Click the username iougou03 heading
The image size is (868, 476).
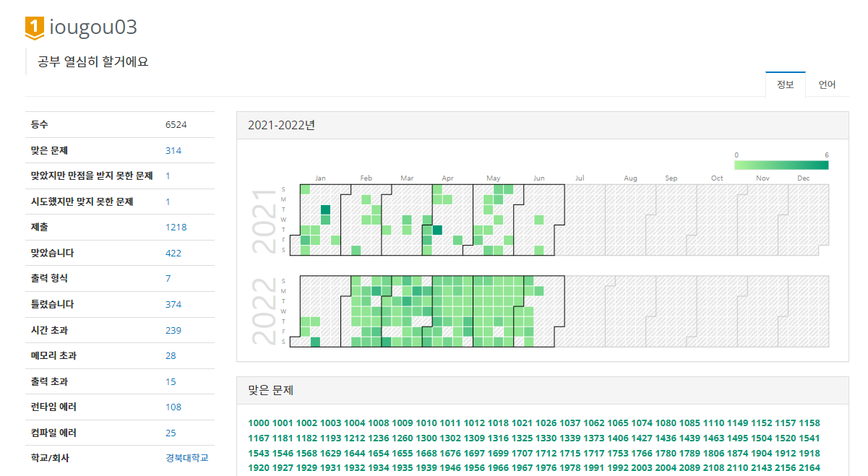pyautogui.click(x=93, y=27)
